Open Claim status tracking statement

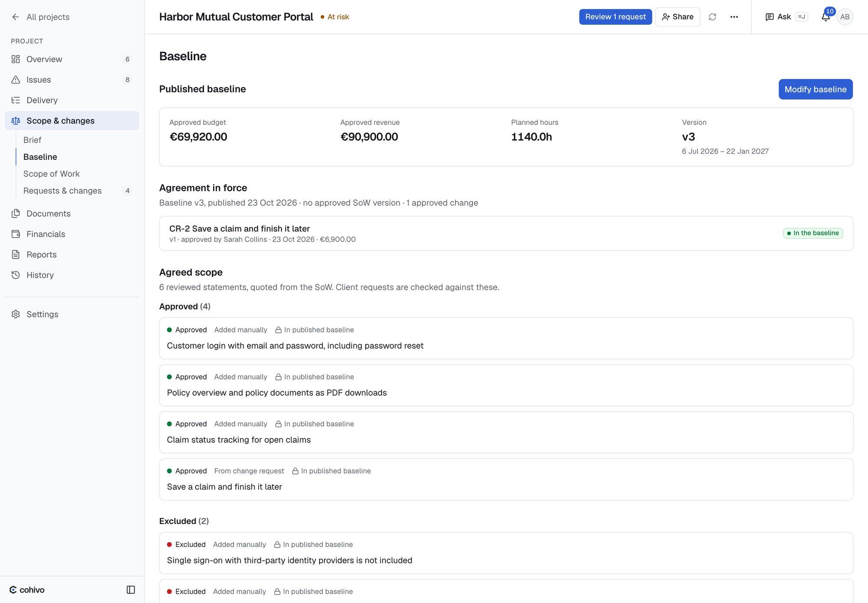coord(506,432)
